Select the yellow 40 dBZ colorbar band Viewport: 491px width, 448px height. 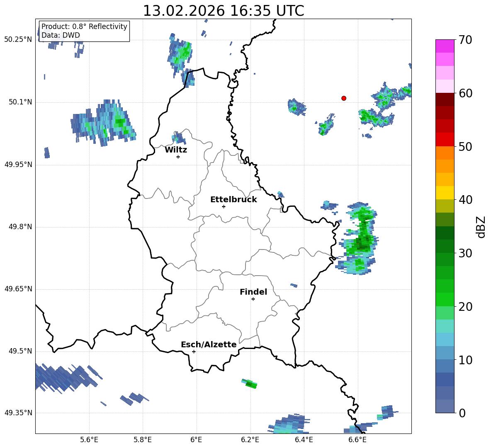click(445, 193)
